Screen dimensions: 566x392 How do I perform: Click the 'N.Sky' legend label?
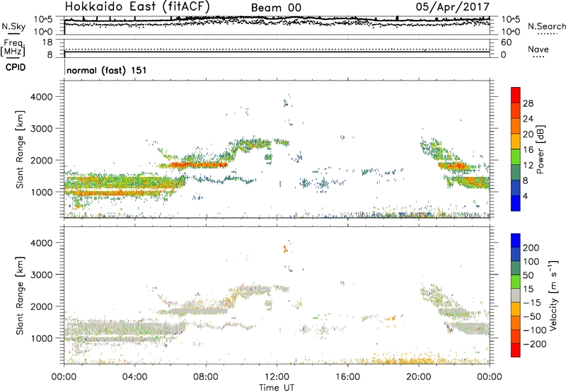pos(13,26)
